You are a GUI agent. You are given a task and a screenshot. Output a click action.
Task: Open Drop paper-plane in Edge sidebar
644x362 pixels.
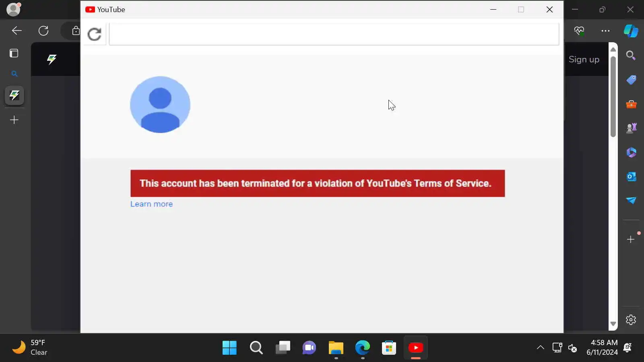(x=631, y=200)
